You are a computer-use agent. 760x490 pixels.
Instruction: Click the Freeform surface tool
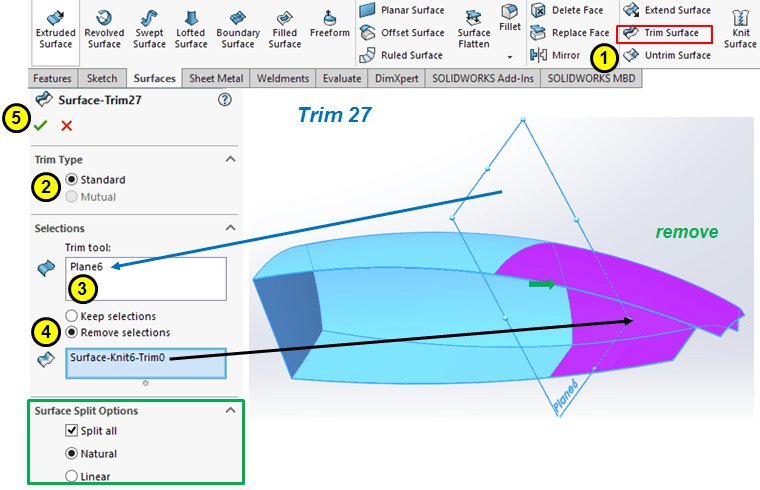coord(329,29)
